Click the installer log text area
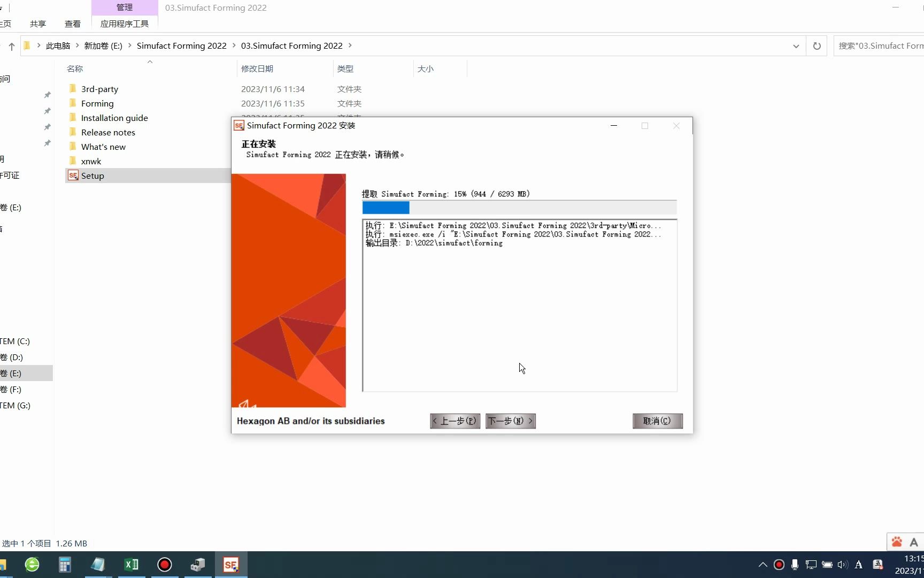Screen dimensions: 924x578 pos(519,305)
